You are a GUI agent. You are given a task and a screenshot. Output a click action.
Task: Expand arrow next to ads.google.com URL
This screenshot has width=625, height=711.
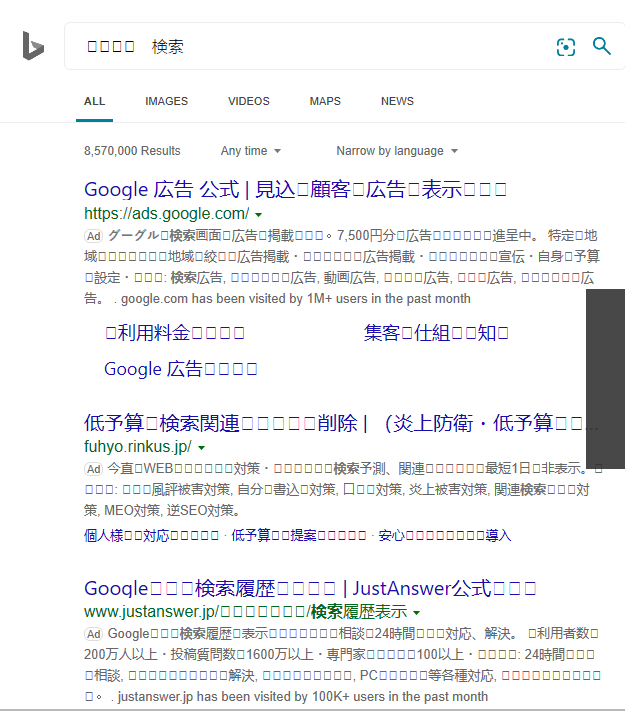[259, 214]
